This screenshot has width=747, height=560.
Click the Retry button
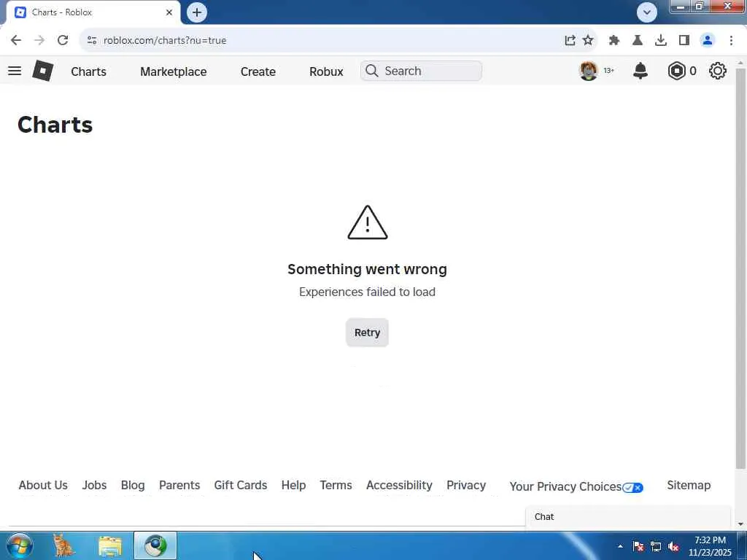click(367, 332)
